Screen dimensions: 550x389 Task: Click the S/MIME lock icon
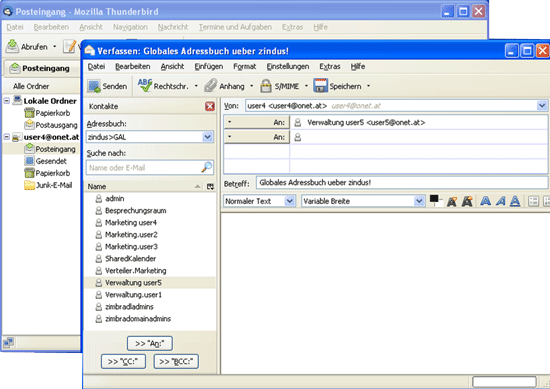pyautogui.click(x=266, y=86)
